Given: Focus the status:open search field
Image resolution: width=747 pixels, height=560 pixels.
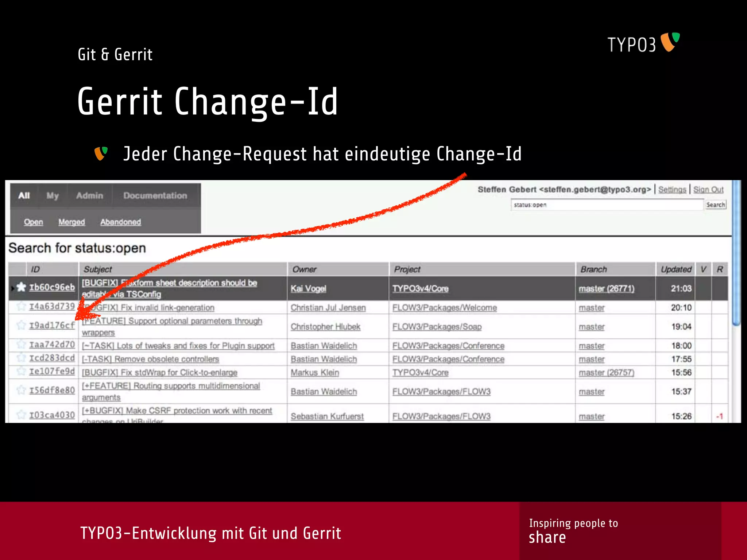Looking at the screenshot, I should click(607, 205).
